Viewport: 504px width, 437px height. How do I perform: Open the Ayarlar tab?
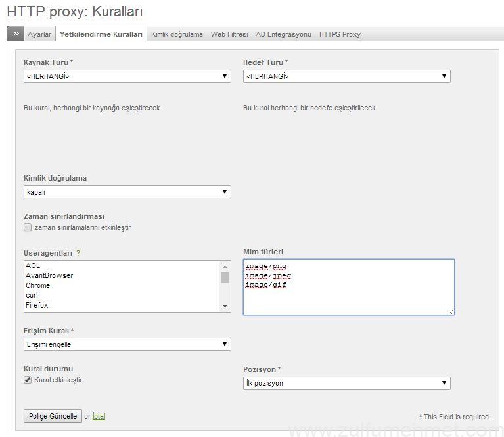coord(39,34)
